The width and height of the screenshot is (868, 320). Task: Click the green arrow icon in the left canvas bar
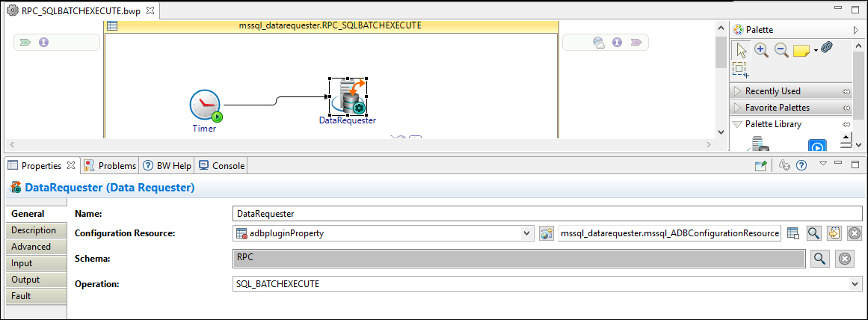pyautogui.click(x=25, y=42)
